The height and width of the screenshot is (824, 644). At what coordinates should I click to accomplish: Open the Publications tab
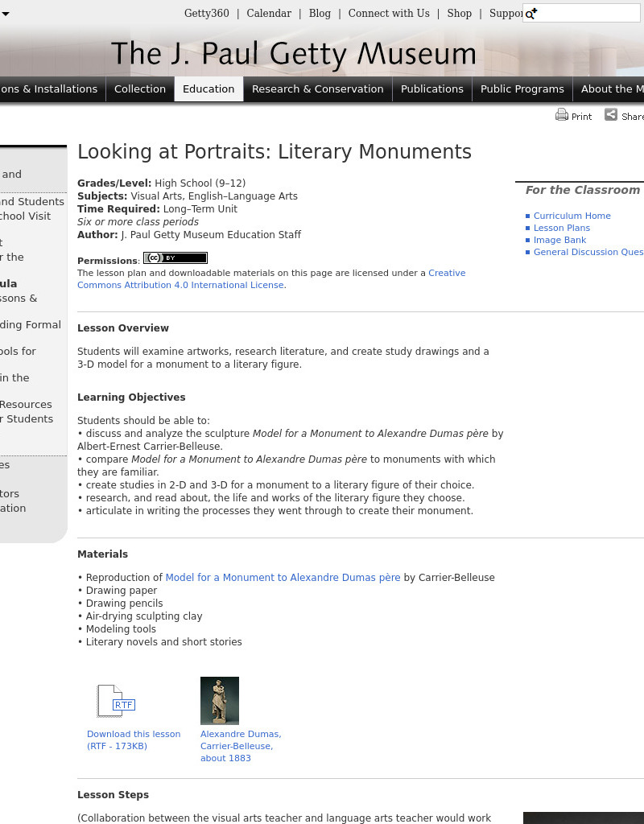(432, 89)
